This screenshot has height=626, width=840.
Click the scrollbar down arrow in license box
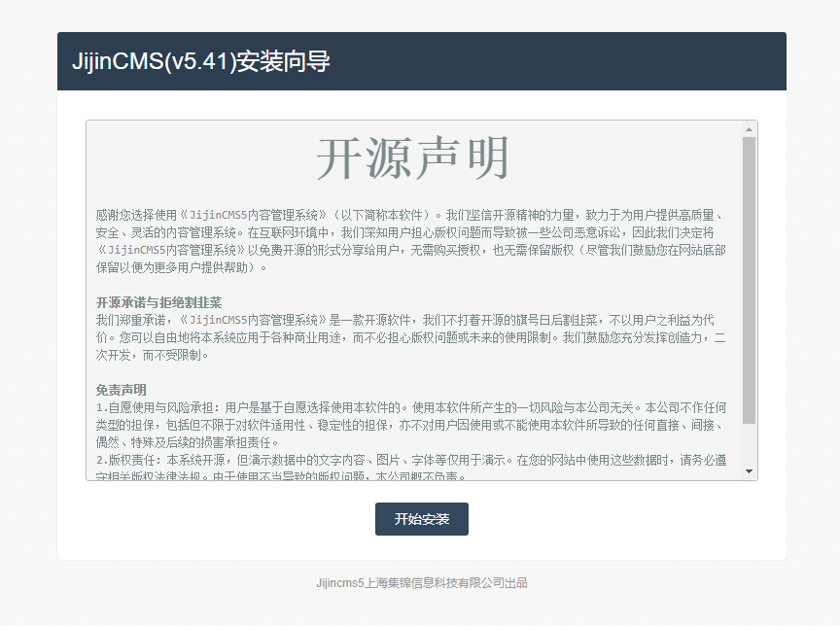click(x=749, y=471)
